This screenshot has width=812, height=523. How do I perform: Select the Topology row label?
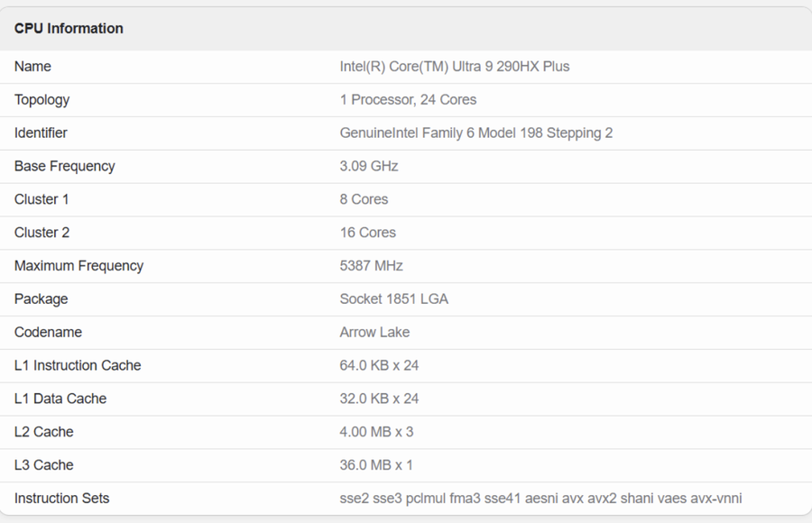point(42,100)
